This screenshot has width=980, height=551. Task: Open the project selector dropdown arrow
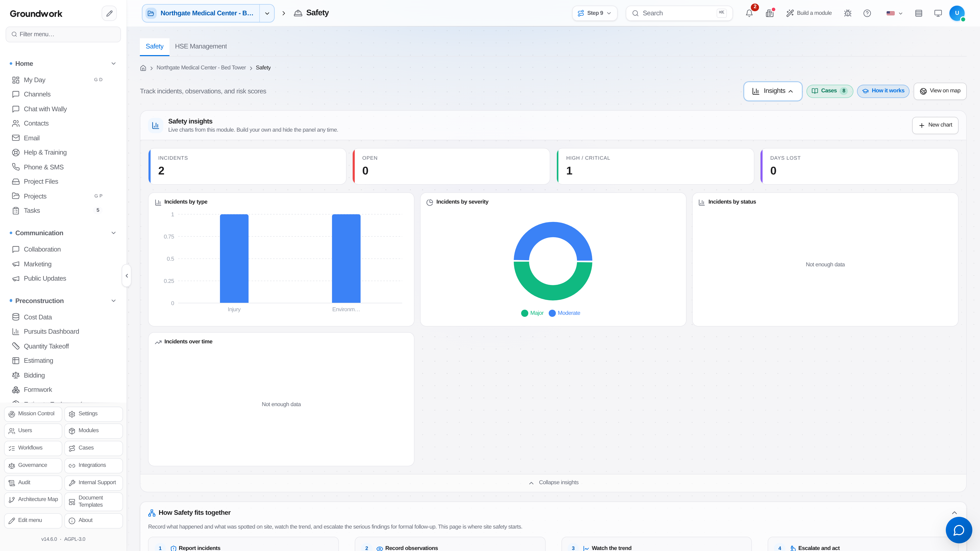coord(267,13)
